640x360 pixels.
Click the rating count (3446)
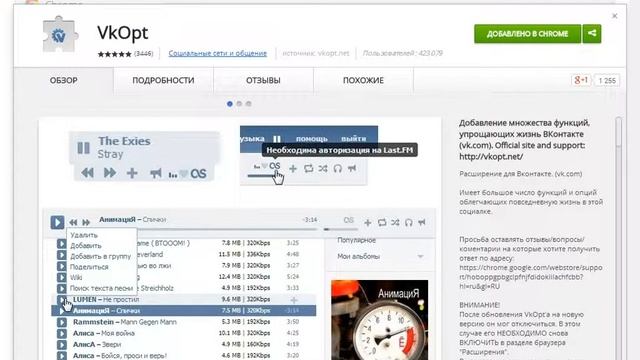pos(144,53)
